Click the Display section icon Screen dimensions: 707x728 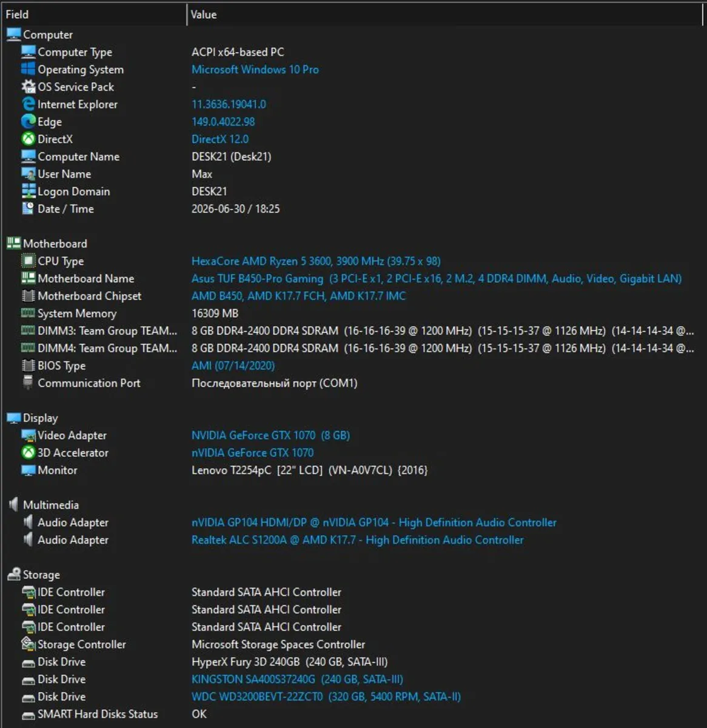click(13, 418)
